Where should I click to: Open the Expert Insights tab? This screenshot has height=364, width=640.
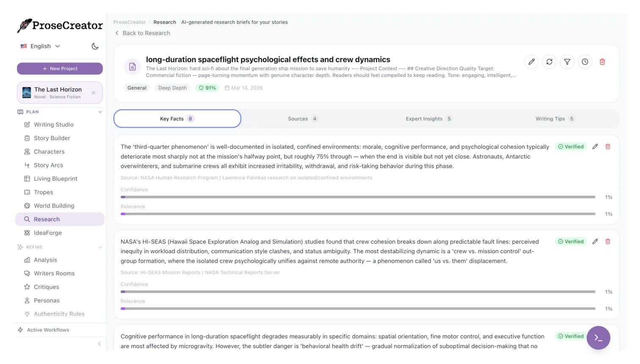point(428,119)
